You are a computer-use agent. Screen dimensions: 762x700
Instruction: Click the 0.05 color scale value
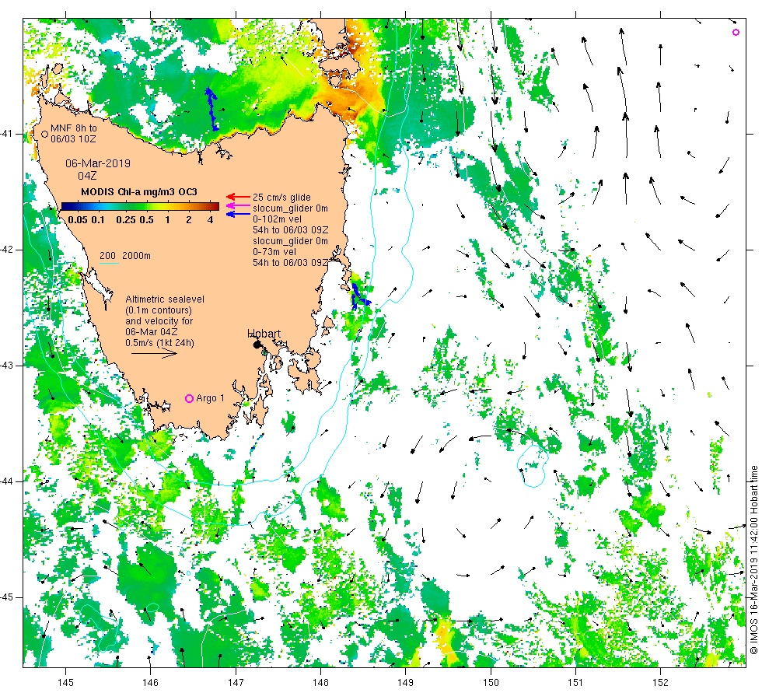(x=78, y=219)
